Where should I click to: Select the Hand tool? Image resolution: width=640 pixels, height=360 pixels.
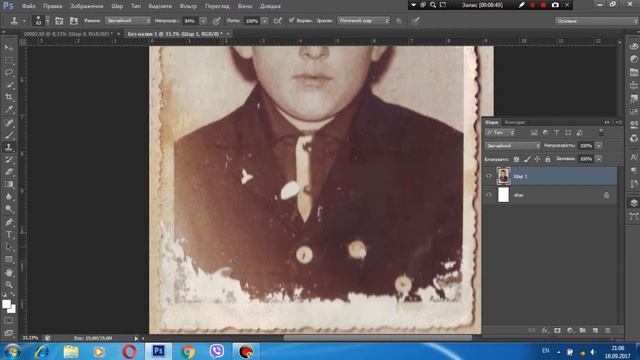9,272
